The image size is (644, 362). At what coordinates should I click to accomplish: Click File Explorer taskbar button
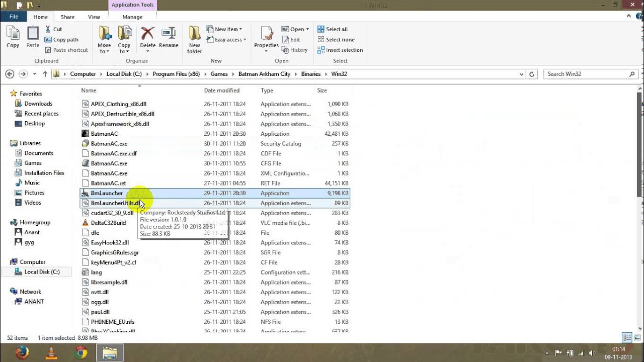(x=110, y=353)
